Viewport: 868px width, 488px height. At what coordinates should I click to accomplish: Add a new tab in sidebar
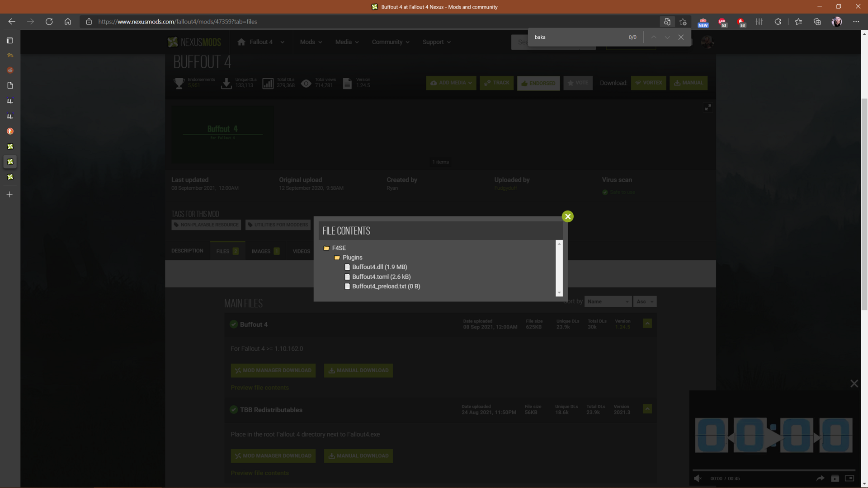(x=9, y=194)
